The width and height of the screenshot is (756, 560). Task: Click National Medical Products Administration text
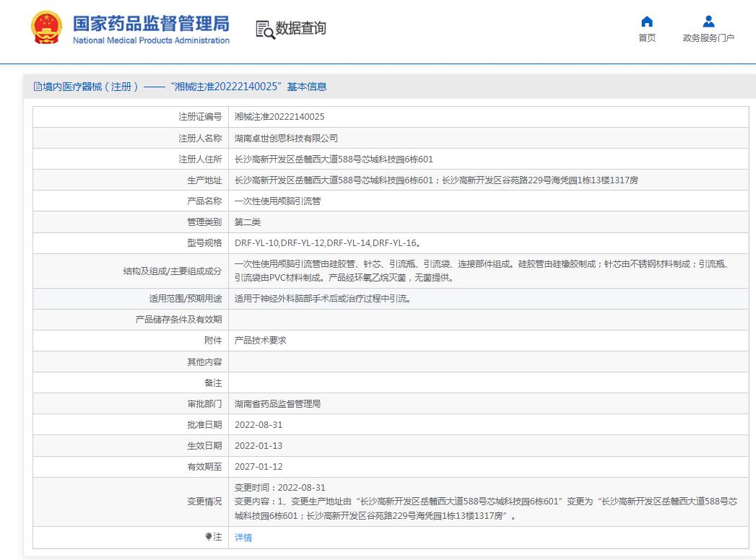click(151, 40)
